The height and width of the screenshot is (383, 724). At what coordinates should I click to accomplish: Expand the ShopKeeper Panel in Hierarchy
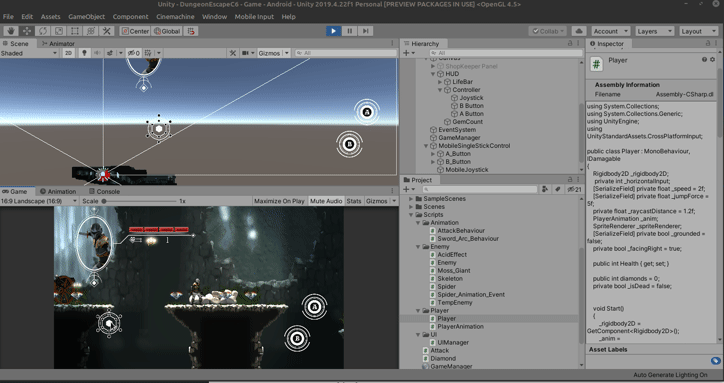(x=433, y=66)
